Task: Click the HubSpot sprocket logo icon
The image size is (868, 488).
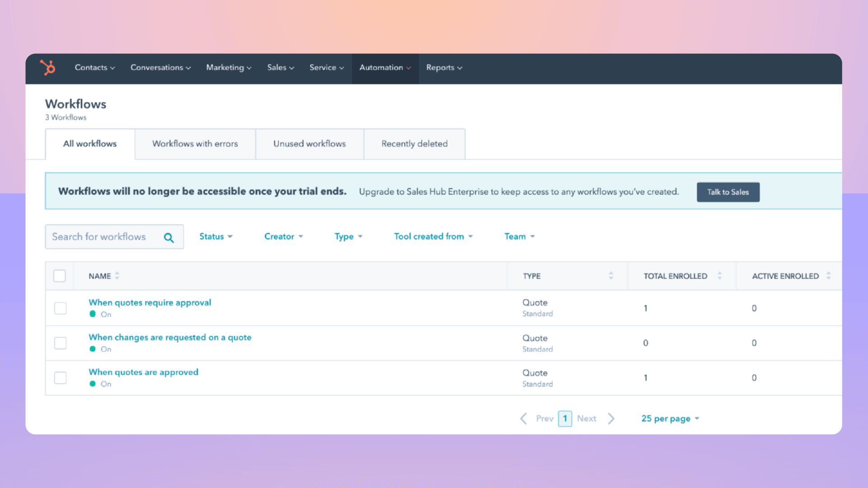Action: (x=49, y=68)
